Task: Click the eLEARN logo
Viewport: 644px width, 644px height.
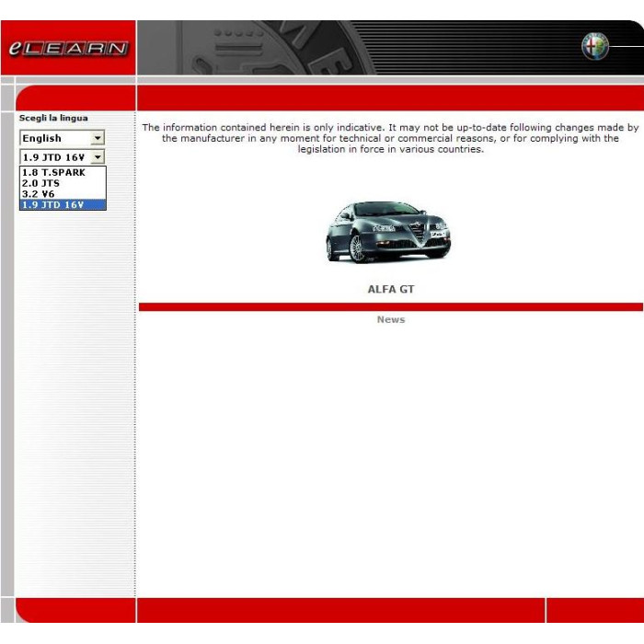Action: (68, 48)
